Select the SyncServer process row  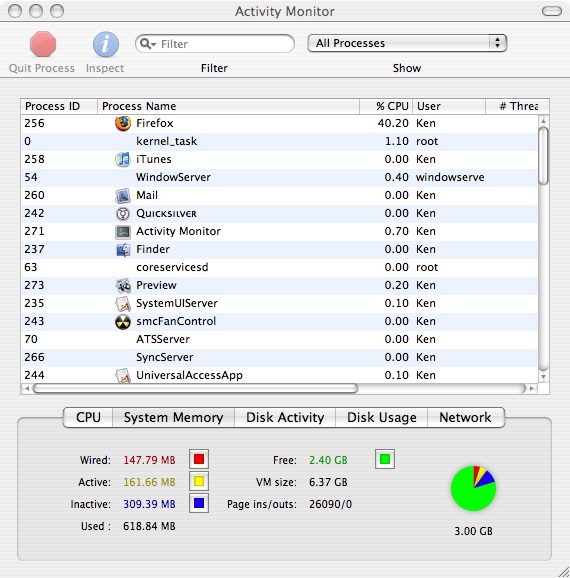279,357
